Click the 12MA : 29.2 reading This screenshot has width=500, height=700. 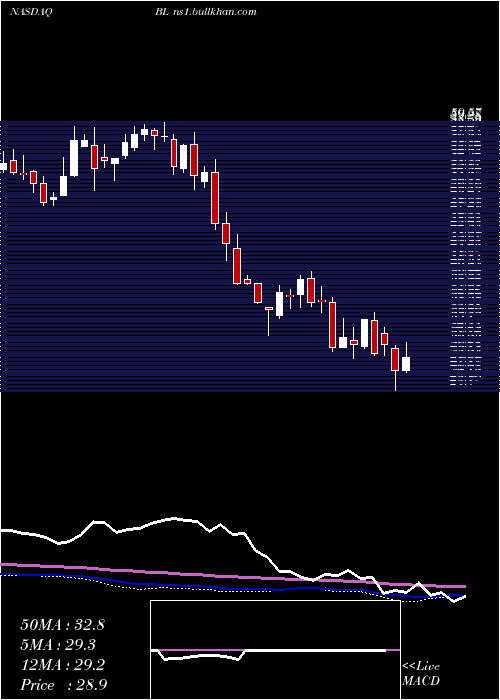[x=62, y=665]
